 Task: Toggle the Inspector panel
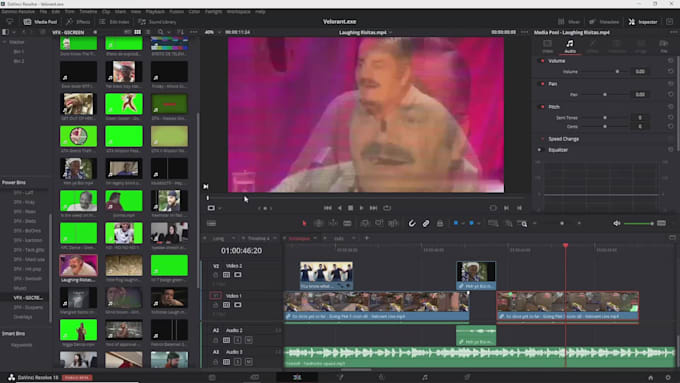point(643,22)
